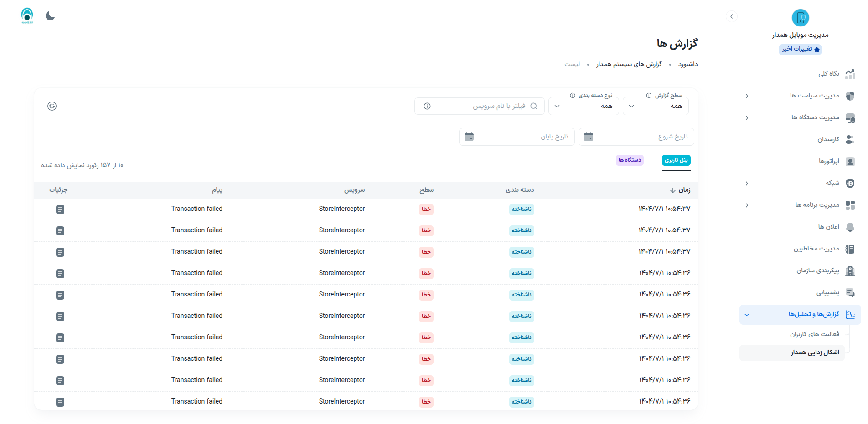Switch to دستگاه ها tab

pyautogui.click(x=630, y=160)
